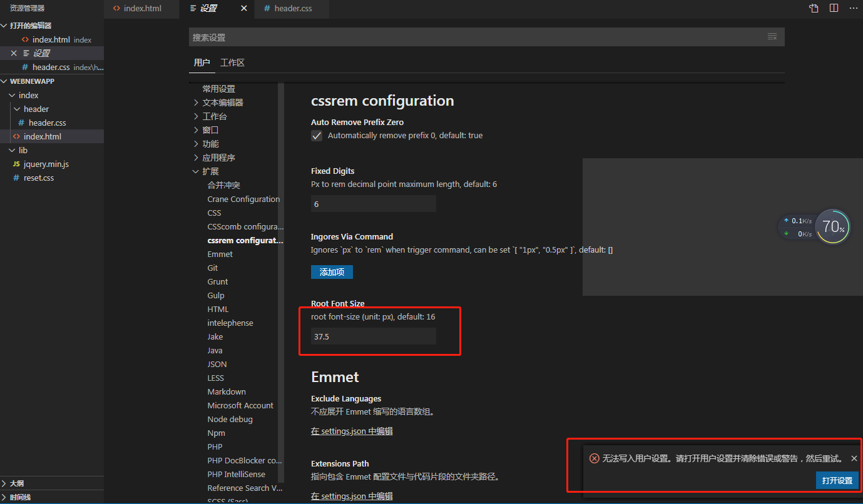
Task: Open header.css in the WEBNEWAPP tree
Action: click(52, 123)
